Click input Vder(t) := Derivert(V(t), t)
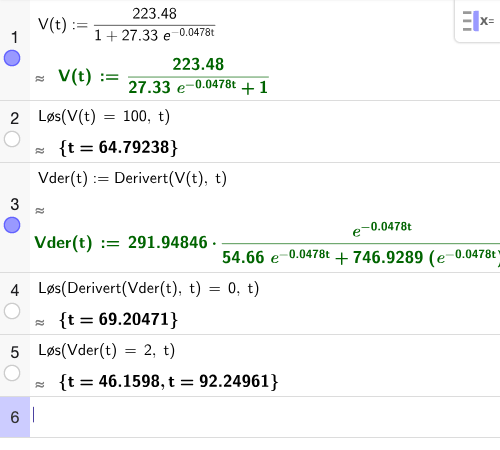The image size is (500, 450). (132, 178)
